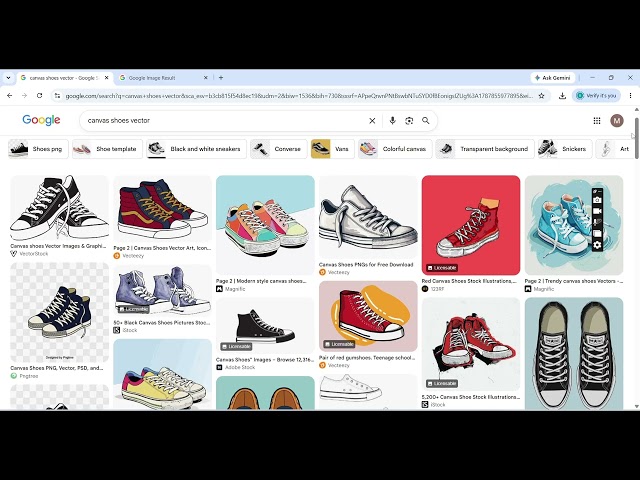Open 'Pair of red gumshoes. Teenage school' link
The width and height of the screenshot is (640, 480).
pyautogui.click(x=367, y=358)
